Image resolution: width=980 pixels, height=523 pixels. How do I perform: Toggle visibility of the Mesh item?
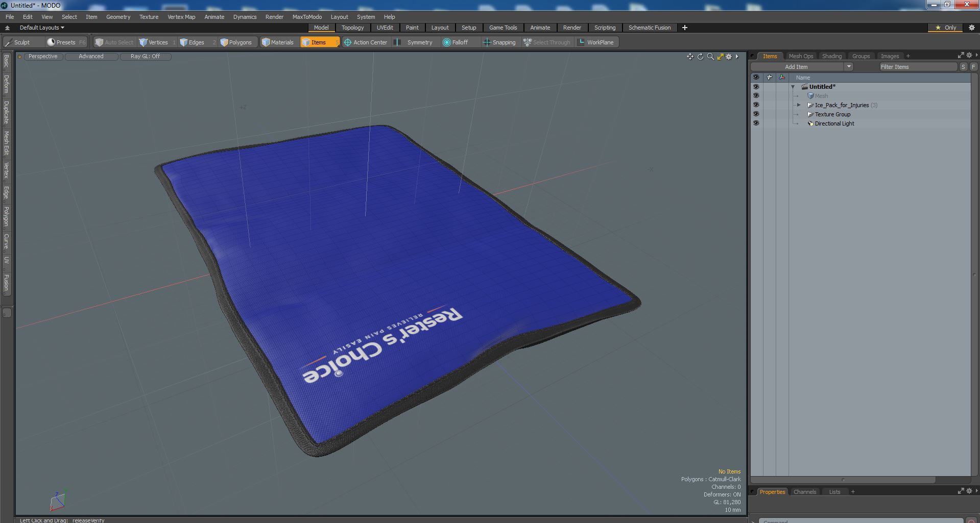pyautogui.click(x=756, y=96)
